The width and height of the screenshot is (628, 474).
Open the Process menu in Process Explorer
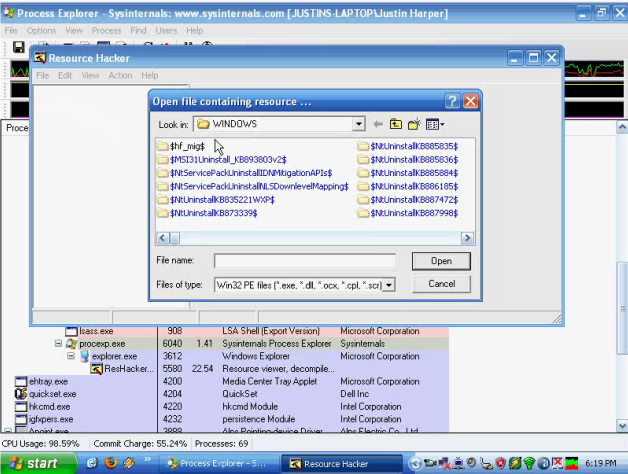pyautogui.click(x=106, y=30)
